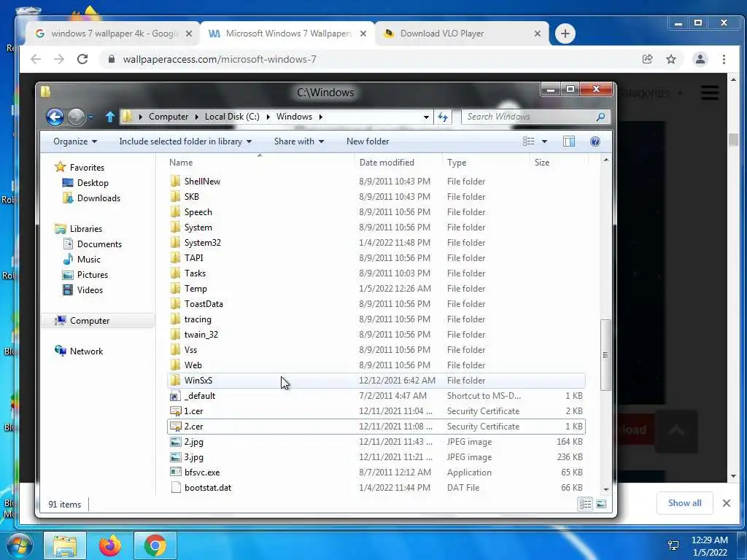Expand breadcrumb arrow after Computer
The width and height of the screenshot is (747, 560).
196,117
